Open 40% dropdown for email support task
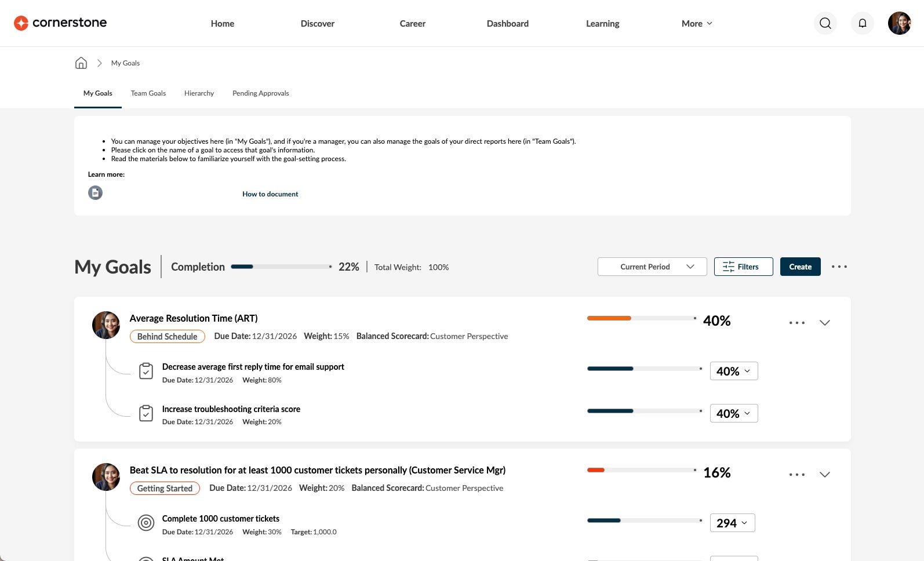Viewport: 924px width, 561px height. click(734, 371)
